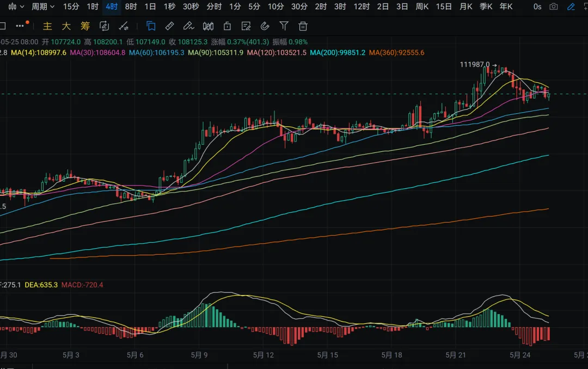
Task: Switch to the 1时 timeframe
Action: click(92, 7)
